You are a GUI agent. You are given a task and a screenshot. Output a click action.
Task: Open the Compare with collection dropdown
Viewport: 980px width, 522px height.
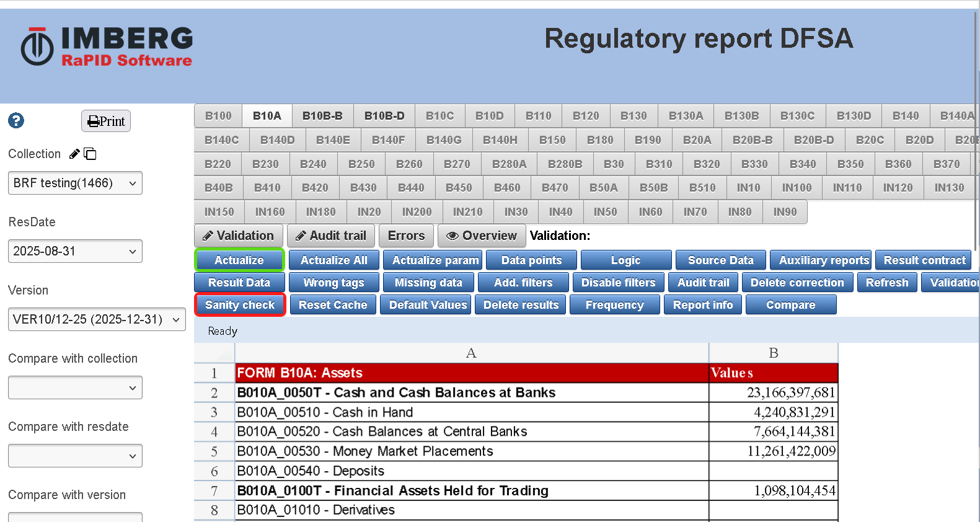click(x=75, y=387)
